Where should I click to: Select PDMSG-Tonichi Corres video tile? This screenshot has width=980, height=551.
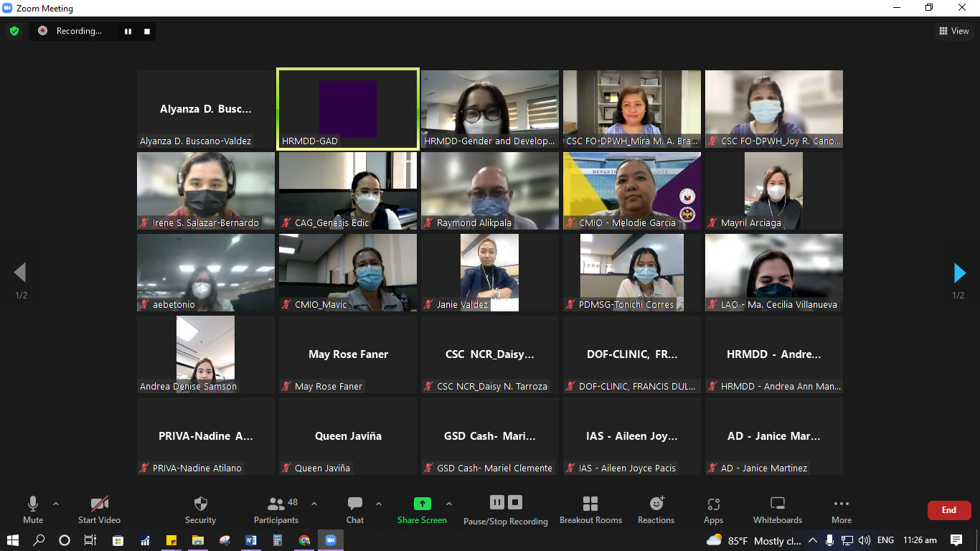coord(632,273)
